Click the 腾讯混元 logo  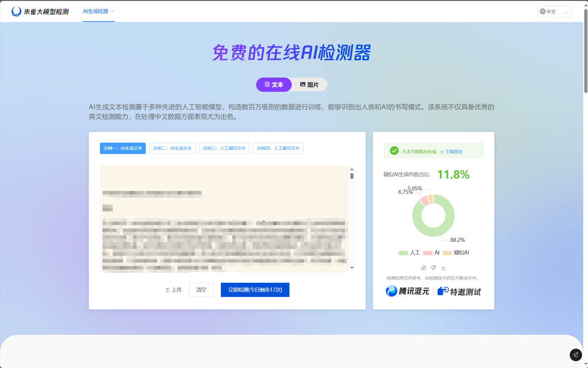(407, 291)
